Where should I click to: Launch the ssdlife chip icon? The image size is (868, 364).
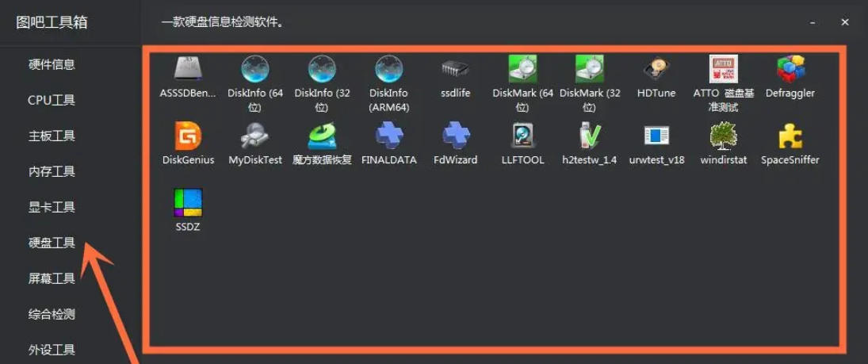[456, 69]
